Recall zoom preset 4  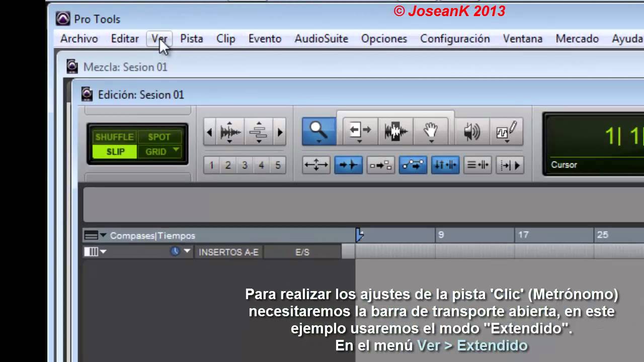tap(261, 165)
